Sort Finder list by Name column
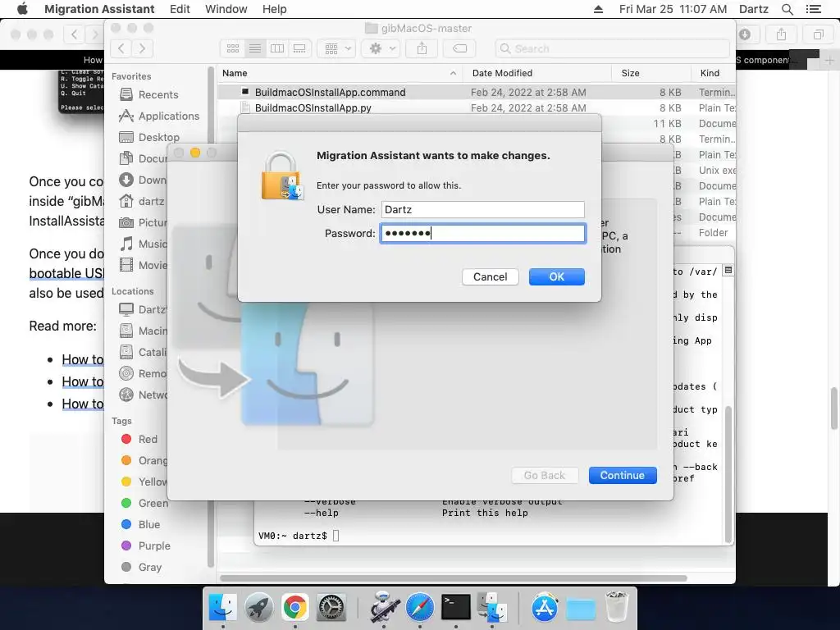Image resolution: width=840 pixels, height=630 pixels. (x=340, y=73)
